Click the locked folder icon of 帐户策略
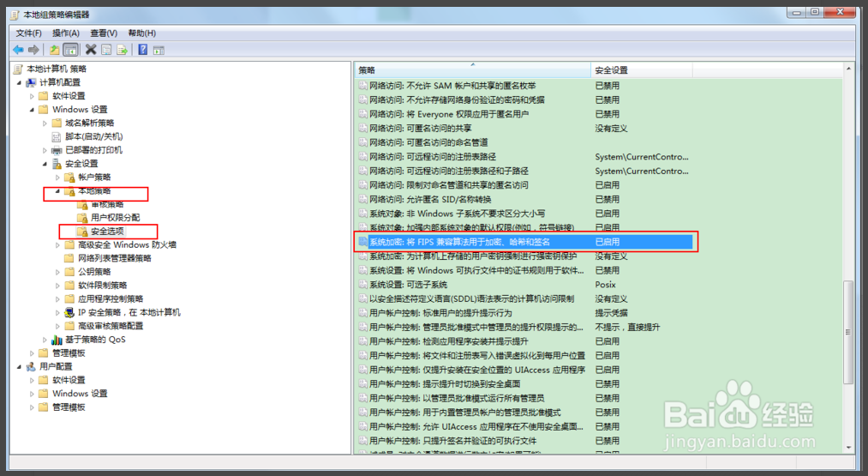This screenshot has height=476, width=868. click(x=69, y=178)
